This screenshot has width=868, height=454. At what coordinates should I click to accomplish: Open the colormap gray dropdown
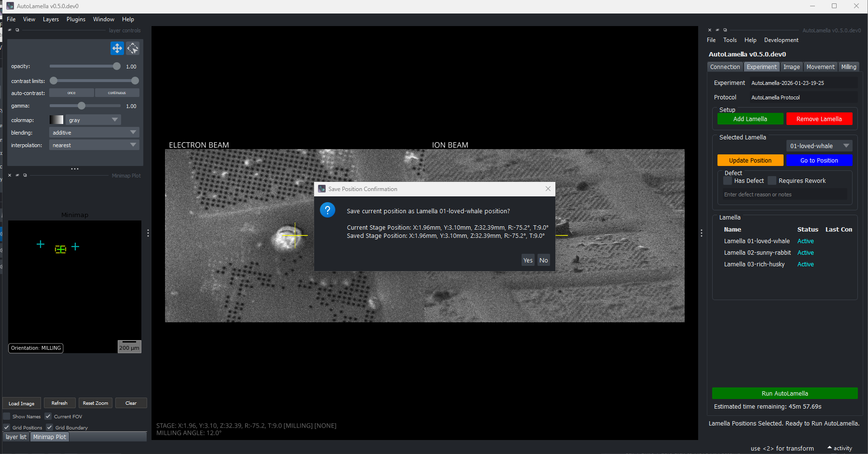tap(94, 120)
